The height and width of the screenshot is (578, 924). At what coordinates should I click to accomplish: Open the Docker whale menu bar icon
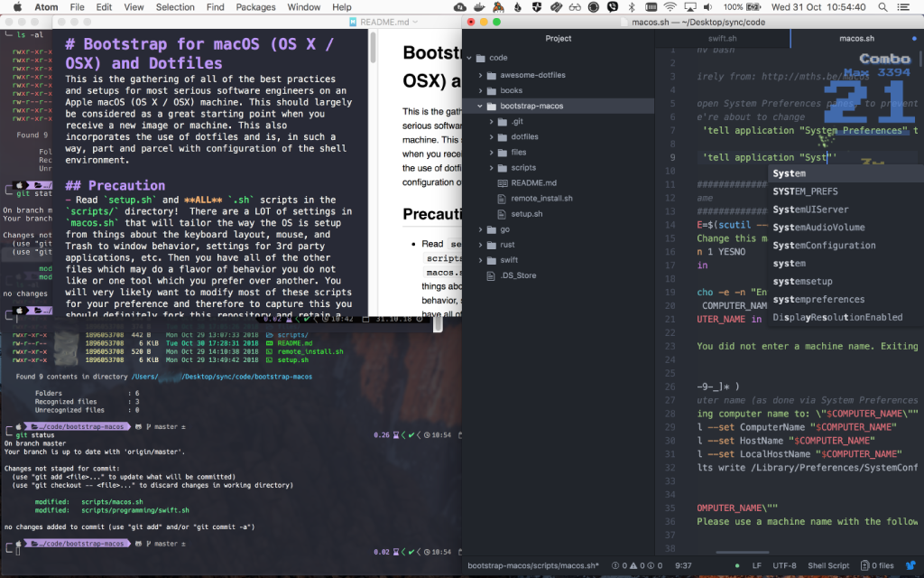(479, 7)
